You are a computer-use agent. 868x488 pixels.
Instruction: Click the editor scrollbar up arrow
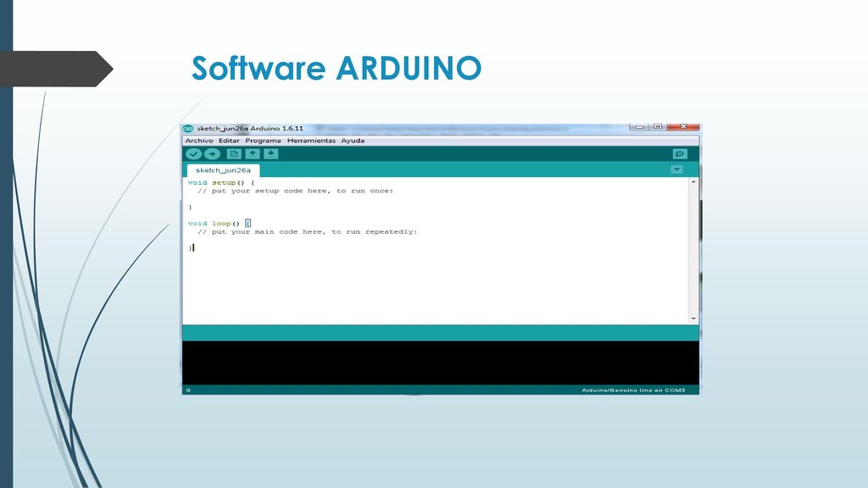693,182
